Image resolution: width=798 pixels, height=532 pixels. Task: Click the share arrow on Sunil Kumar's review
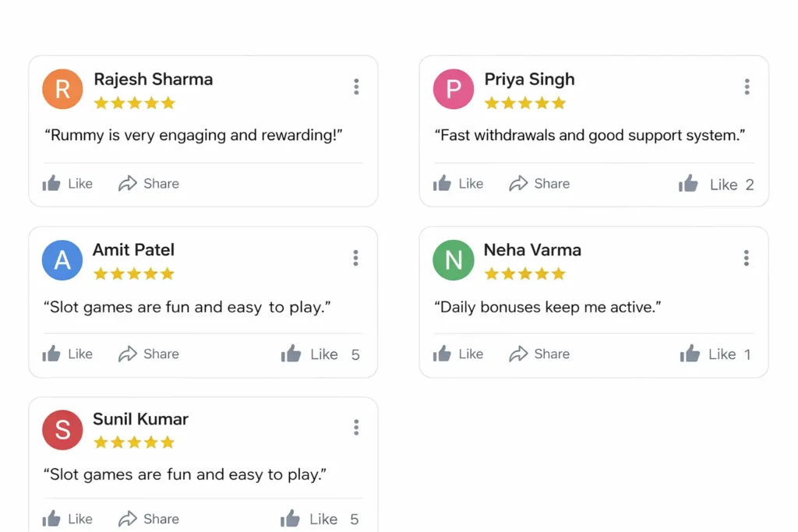point(128,519)
